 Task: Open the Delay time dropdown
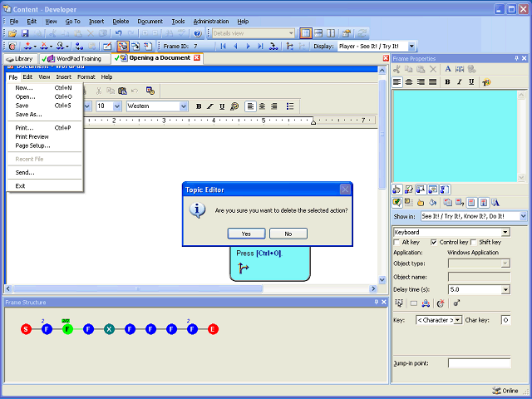pyautogui.click(x=506, y=290)
